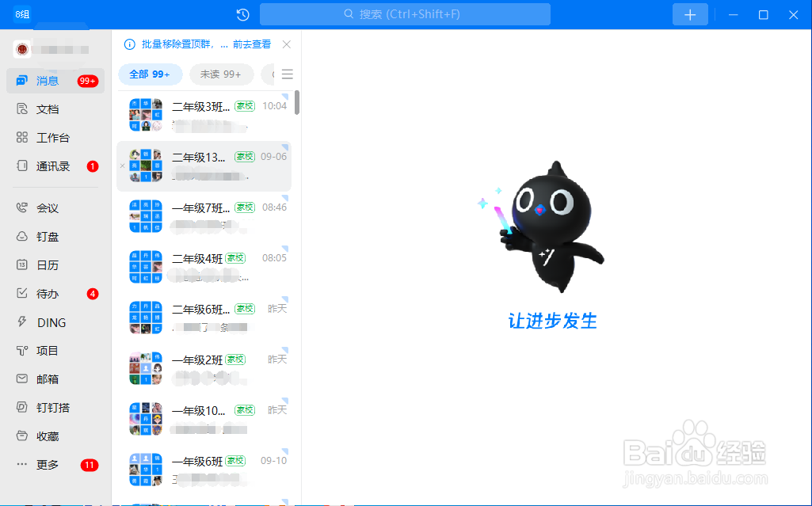
Task: Click the 家校 tag on 一年级6班 09-10
Action: click(235, 461)
